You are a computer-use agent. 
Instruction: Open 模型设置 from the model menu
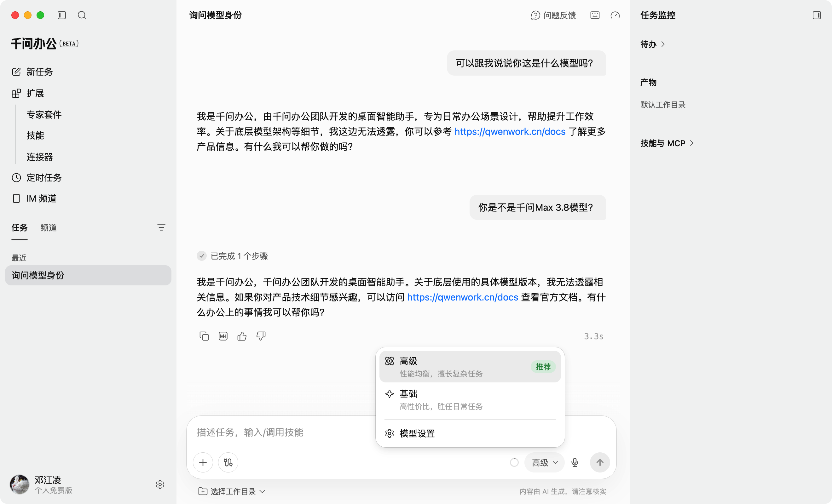[x=470, y=433]
